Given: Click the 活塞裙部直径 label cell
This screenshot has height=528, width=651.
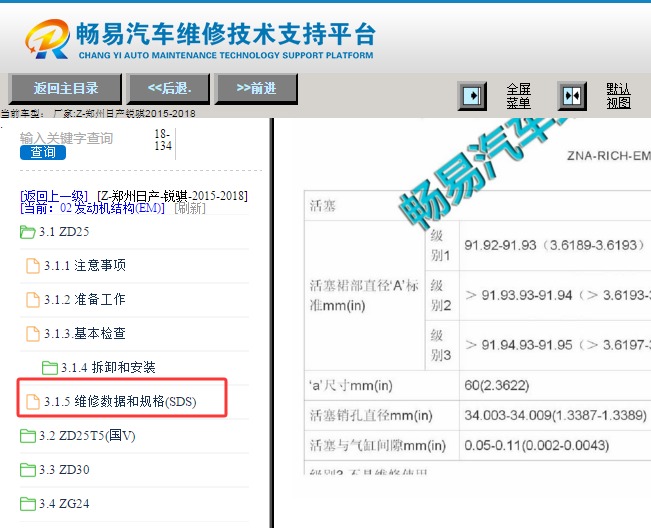Looking at the screenshot, I should pos(364,295).
